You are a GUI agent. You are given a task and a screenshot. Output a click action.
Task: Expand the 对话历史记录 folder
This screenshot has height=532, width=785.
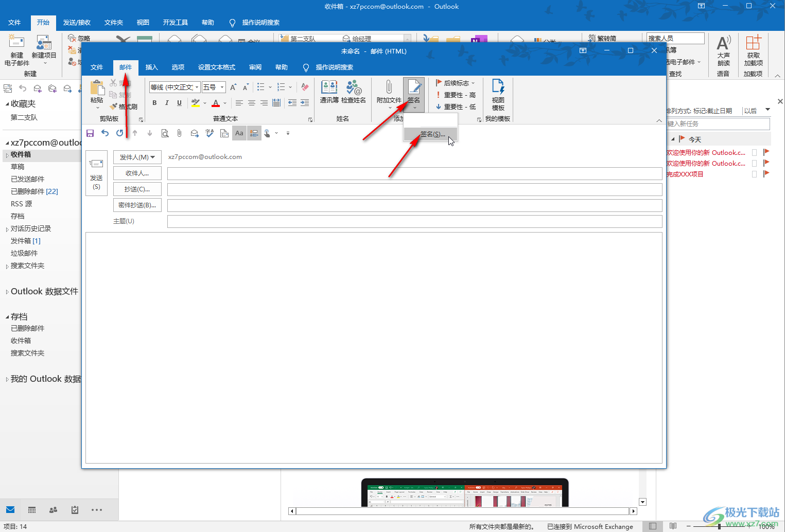(x=7, y=229)
